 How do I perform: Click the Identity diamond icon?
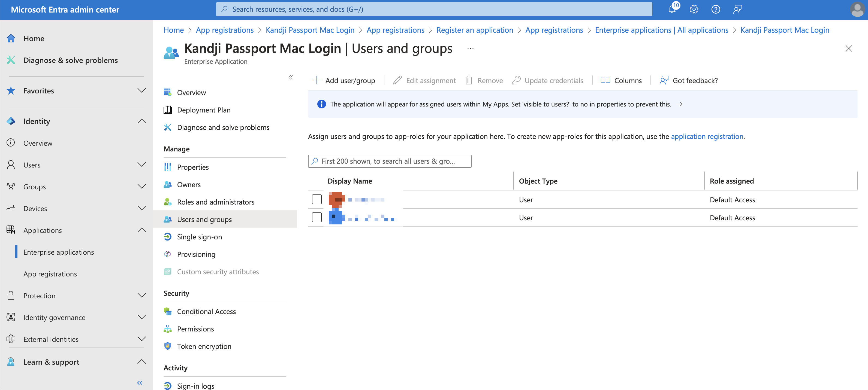point(11,121)
